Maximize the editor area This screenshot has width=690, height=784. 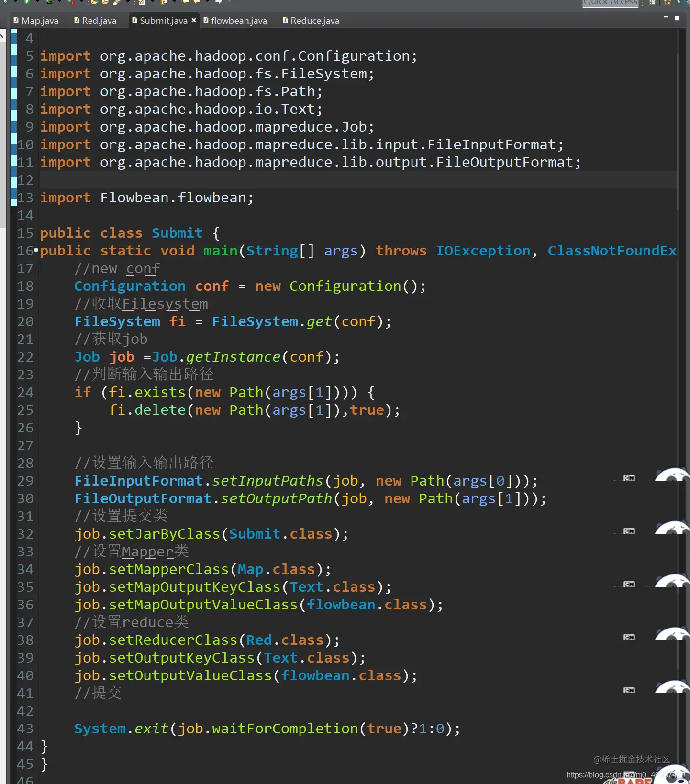pos(677,18)
